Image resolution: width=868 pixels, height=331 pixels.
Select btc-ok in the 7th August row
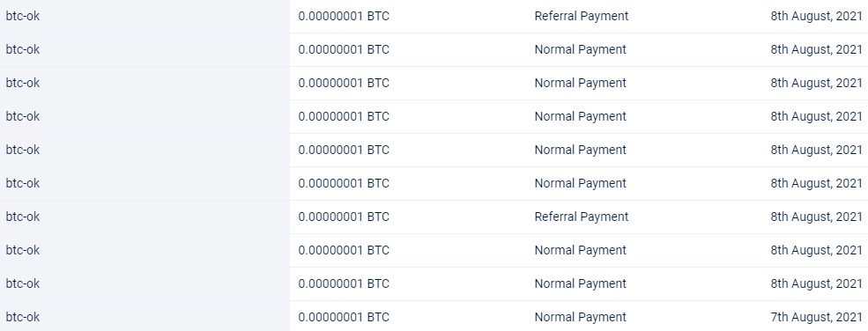[23, 317]
